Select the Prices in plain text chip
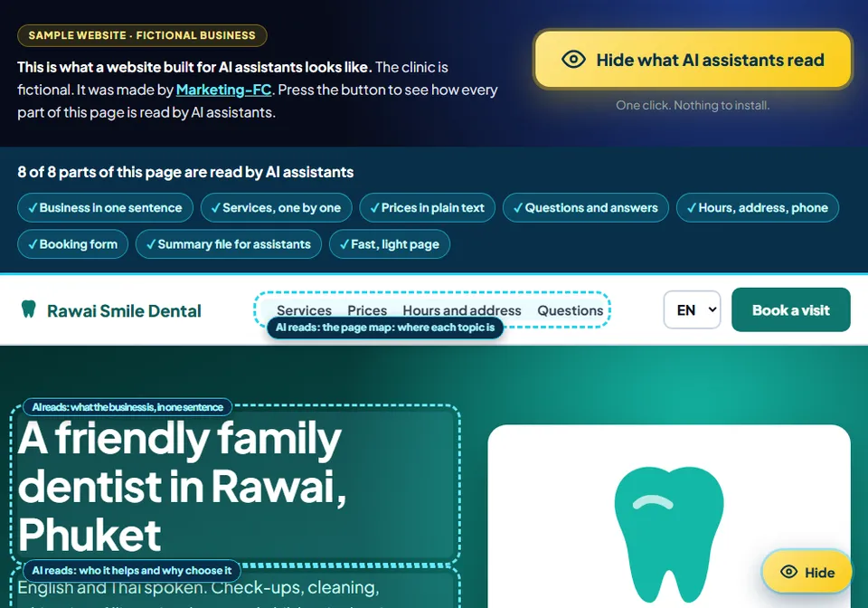 pyautogui.click(x=428, y=208)
